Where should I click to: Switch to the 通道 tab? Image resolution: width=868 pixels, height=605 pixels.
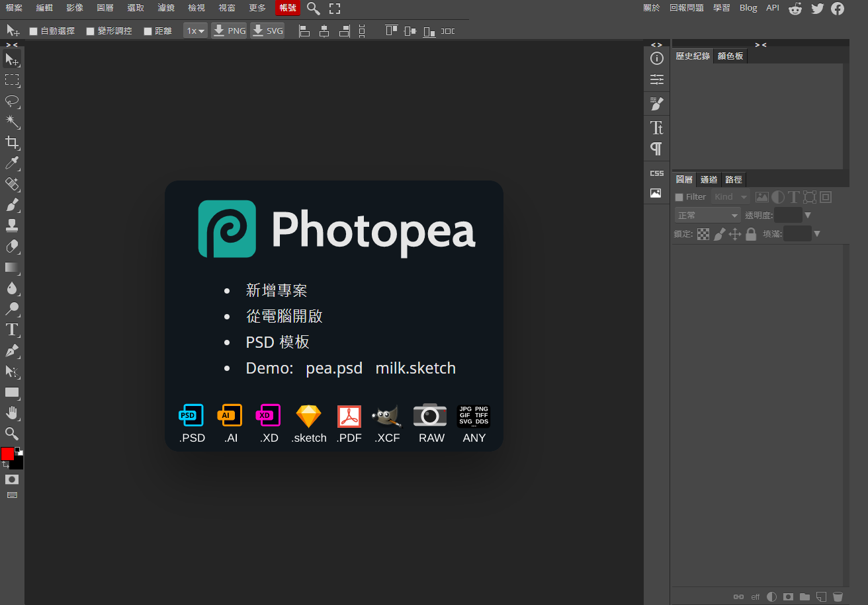(x=709, y=179)
